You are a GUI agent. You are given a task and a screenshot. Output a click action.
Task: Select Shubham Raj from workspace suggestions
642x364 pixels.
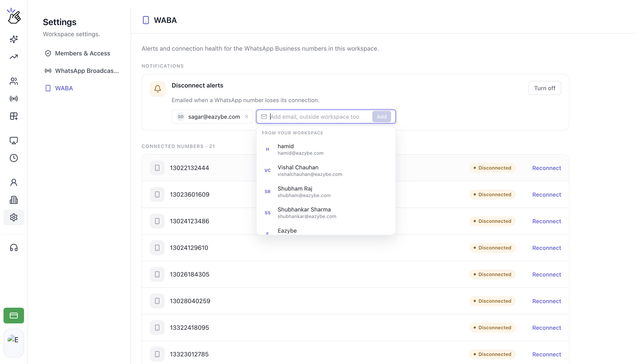click(326, 192)
